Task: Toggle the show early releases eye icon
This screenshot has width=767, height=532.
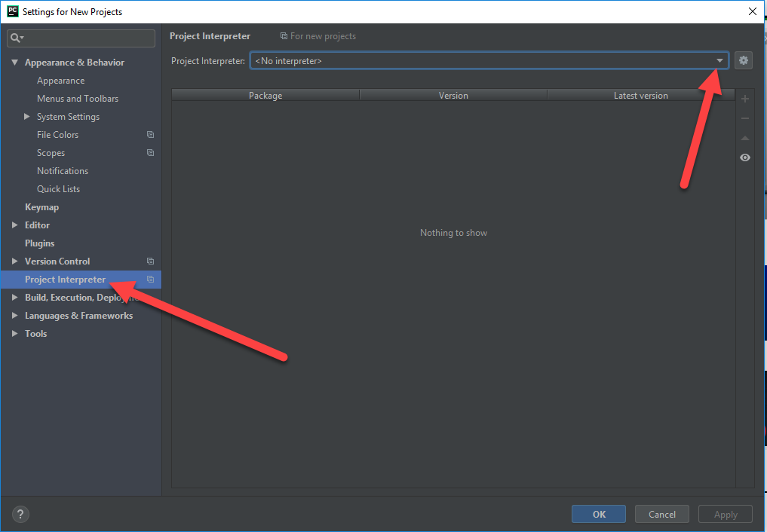Action: pos(745,157)
